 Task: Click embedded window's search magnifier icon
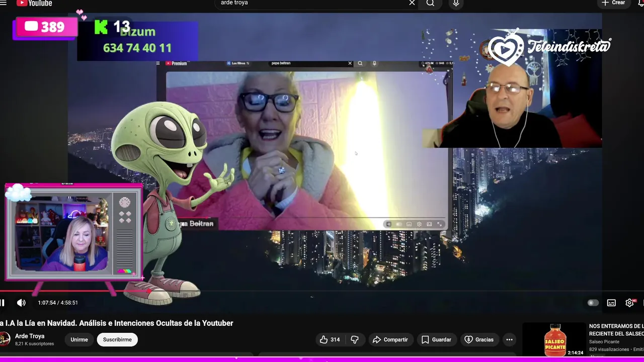coord(360,63)
